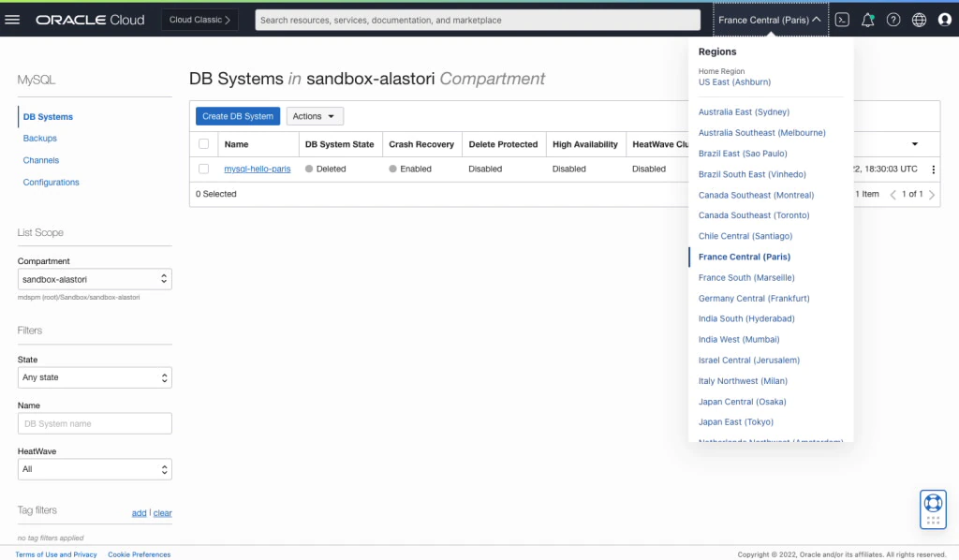Open Terms of Use and Privacy
Screen dimensions: 959x560
[x=55, y=554]
